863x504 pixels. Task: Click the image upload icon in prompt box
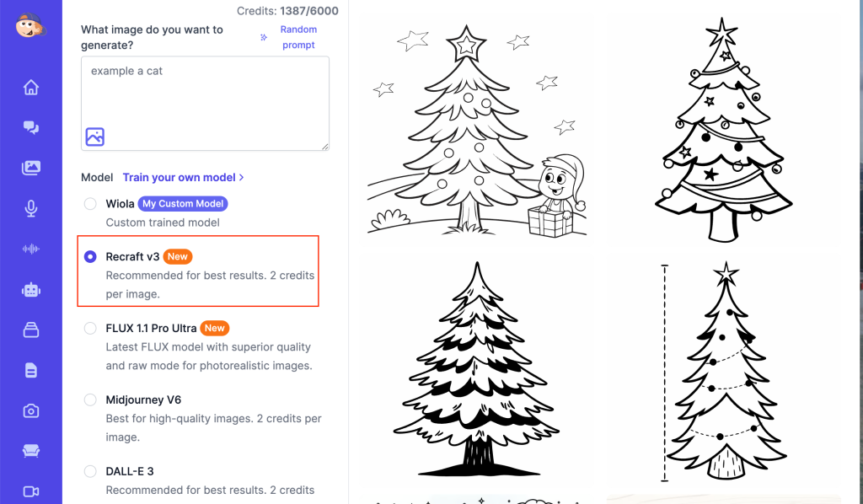click(x=94, y=137)
